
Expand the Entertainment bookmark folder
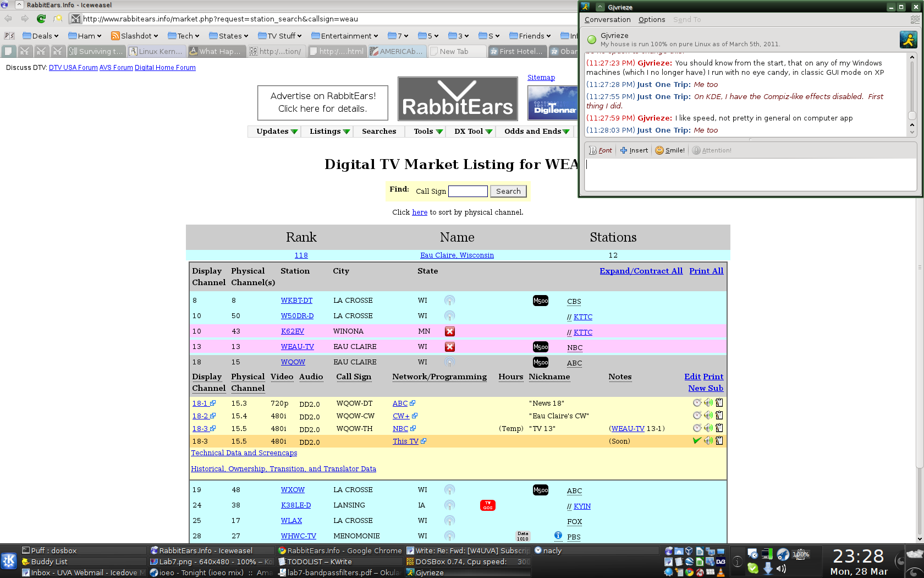[345, 36]
